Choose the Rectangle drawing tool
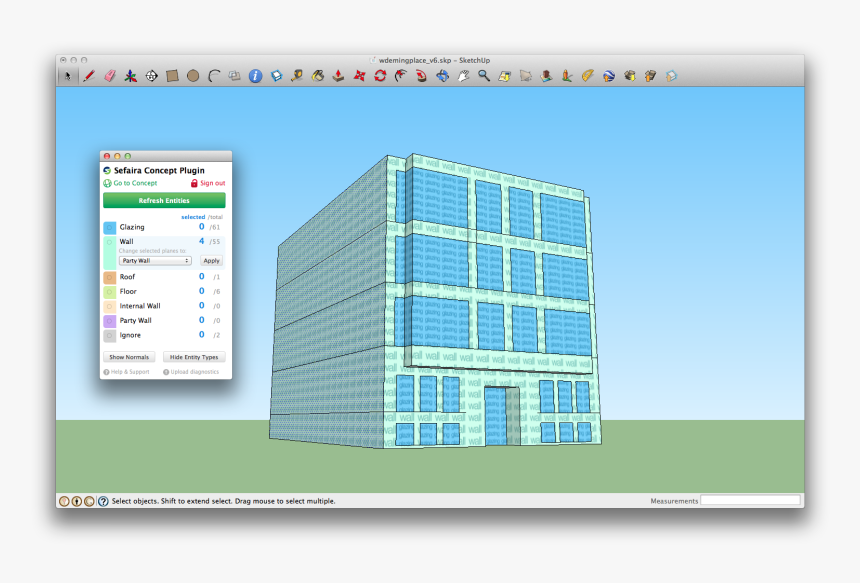Viewport: 860px width, 583px height. 170,75
